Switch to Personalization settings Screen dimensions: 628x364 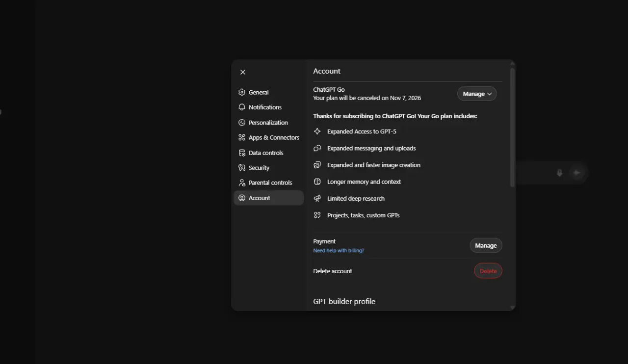point(269,123)
